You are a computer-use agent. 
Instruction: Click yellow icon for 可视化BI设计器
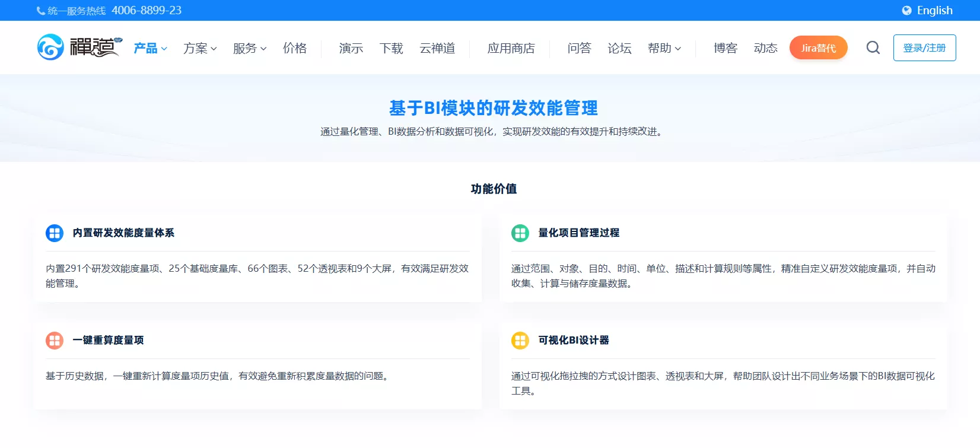[x=520, y=341]
